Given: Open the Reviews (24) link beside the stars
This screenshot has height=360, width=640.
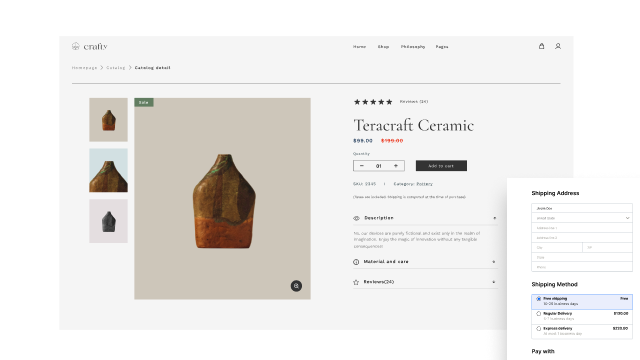Looking at the screenshot, I should pos(413,102).
